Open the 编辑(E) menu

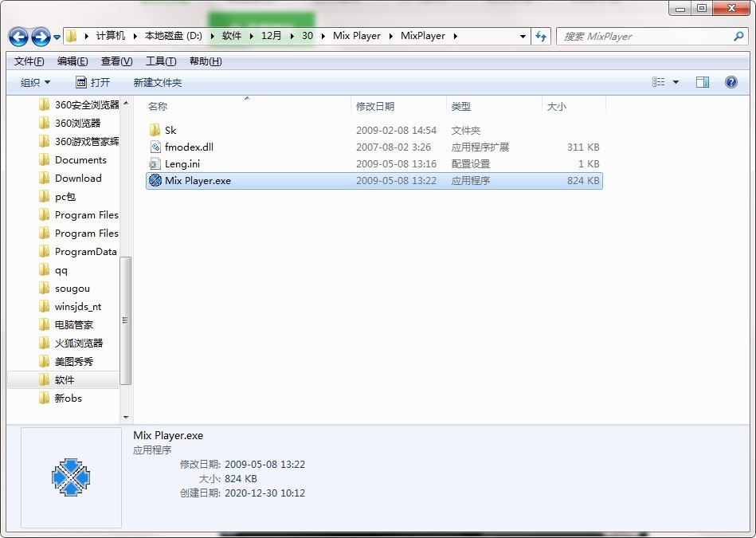(72, 61)
